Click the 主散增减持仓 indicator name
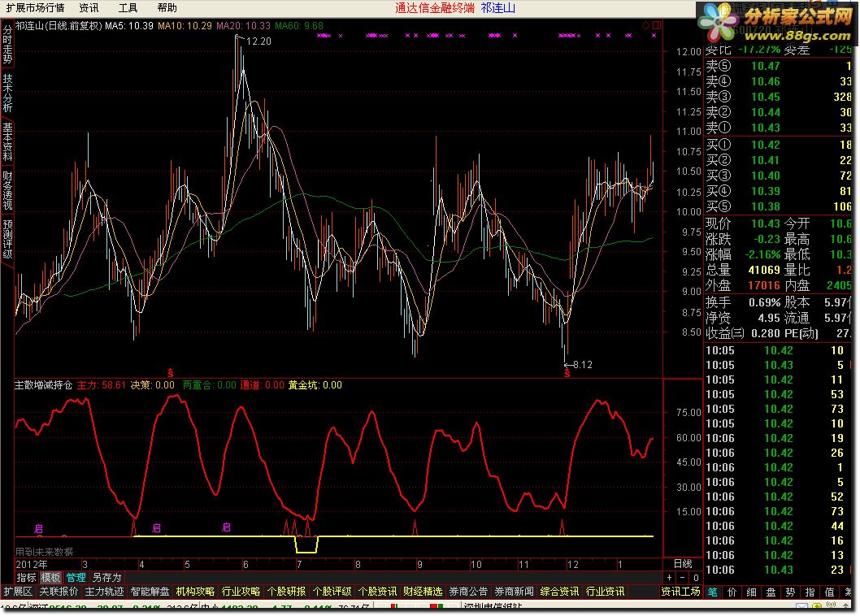 pos(43,385)
